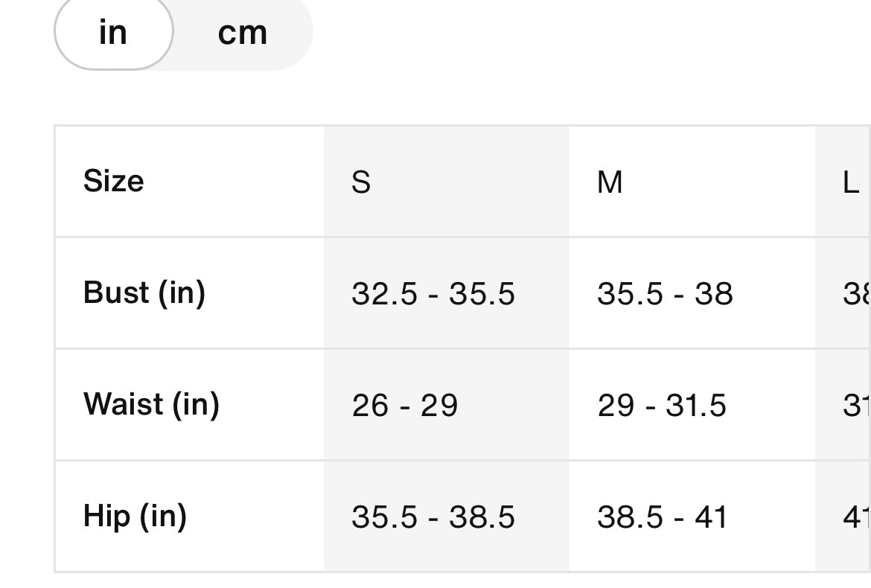
Task: Click the small hip 35.5 - 38.5 cell
Action: tap(433, 517)
